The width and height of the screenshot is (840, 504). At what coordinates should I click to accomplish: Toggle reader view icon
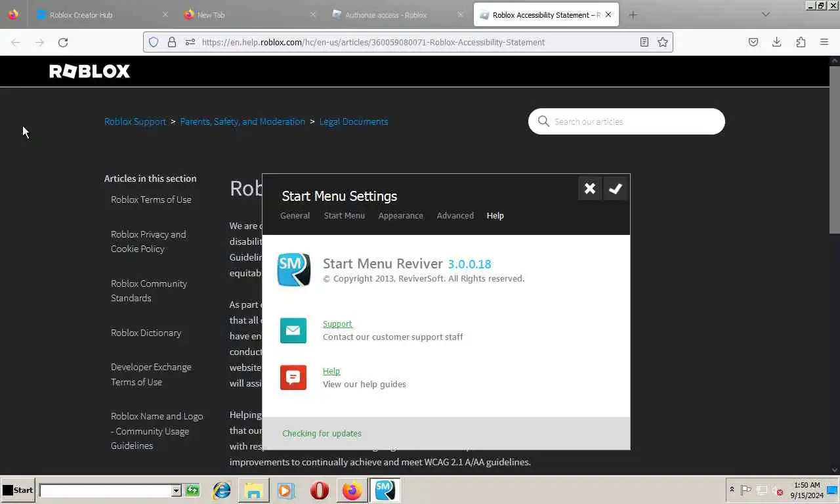click(x=644, y=42)
